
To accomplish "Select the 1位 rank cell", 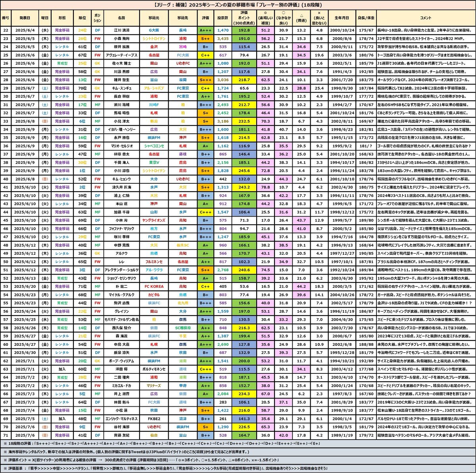I will tap(82, 171).
